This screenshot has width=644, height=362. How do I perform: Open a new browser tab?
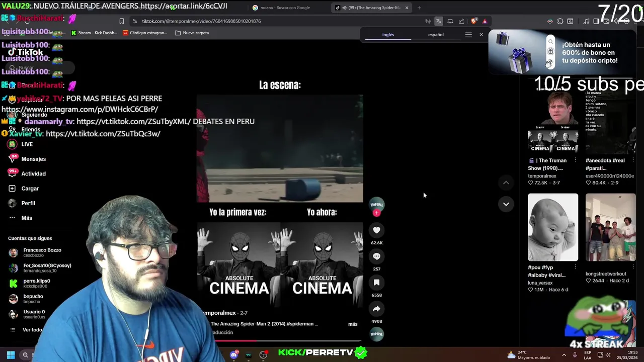pos(419,8)
